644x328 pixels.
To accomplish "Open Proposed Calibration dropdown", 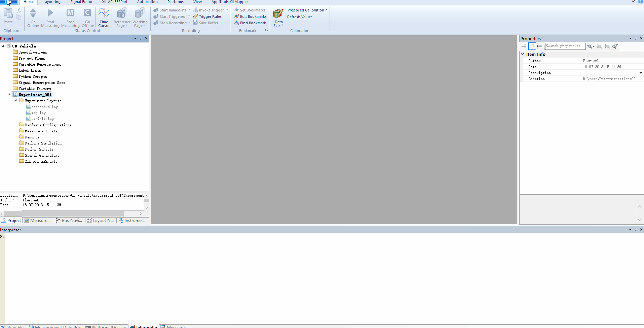I will (x=307, y=10).
